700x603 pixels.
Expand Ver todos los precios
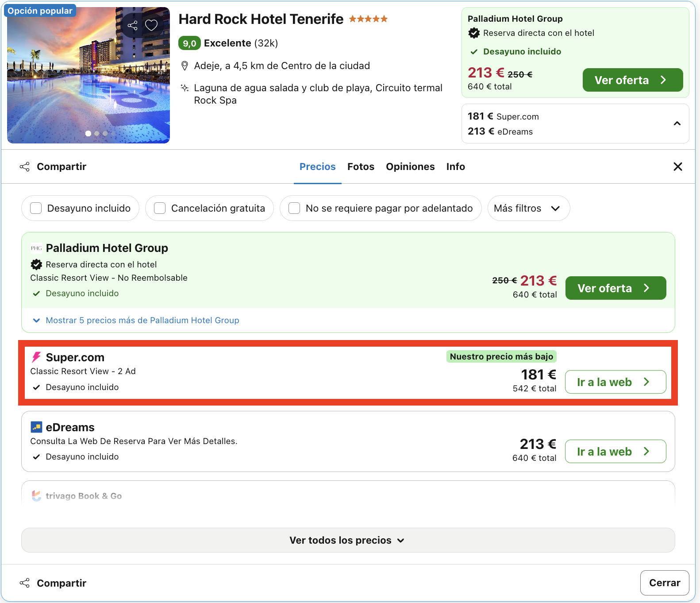[x=348, y=540]
